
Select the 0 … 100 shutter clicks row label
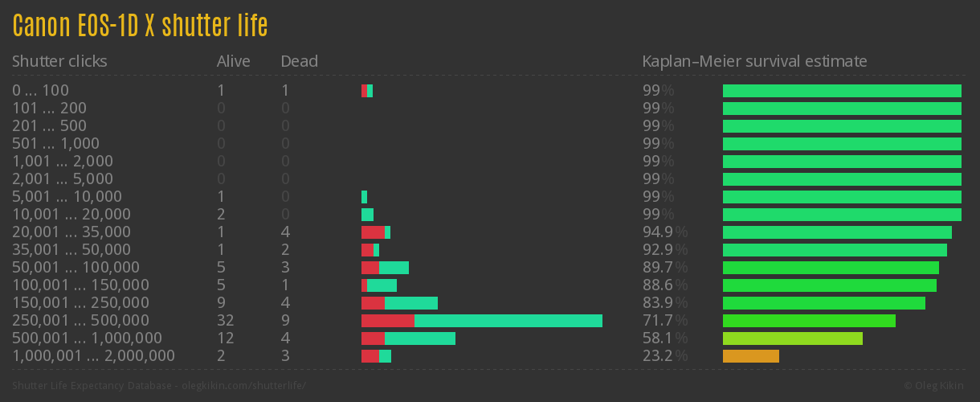tap(40, 91)
